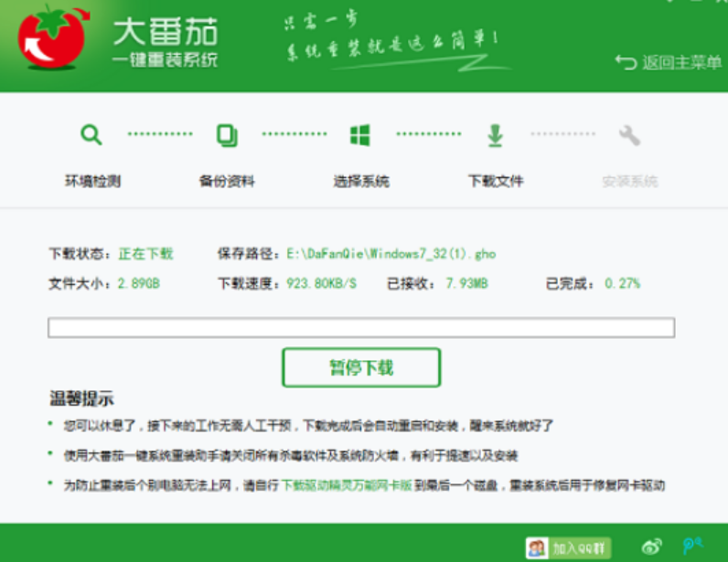Click the 加入QQ群 button
The width and height of the screenshot is (728, 562).
coord(568,548)
